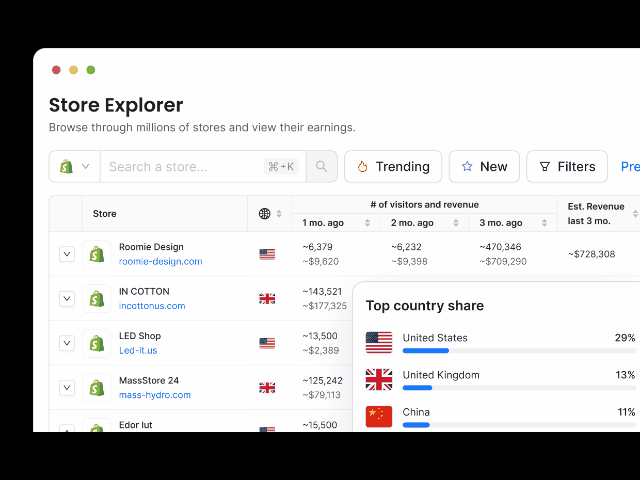The image size is (640, 480).
Task: Click the New stores button
Action: coord(484,167)
